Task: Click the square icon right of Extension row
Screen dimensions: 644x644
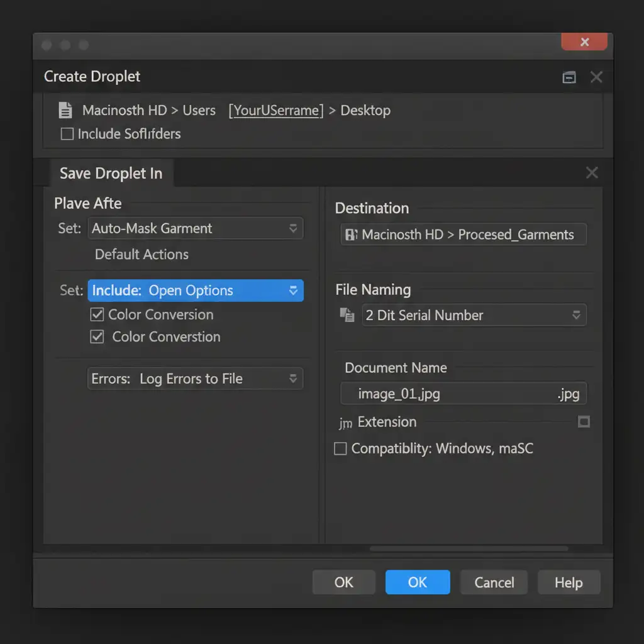Action: click(584, 422)
